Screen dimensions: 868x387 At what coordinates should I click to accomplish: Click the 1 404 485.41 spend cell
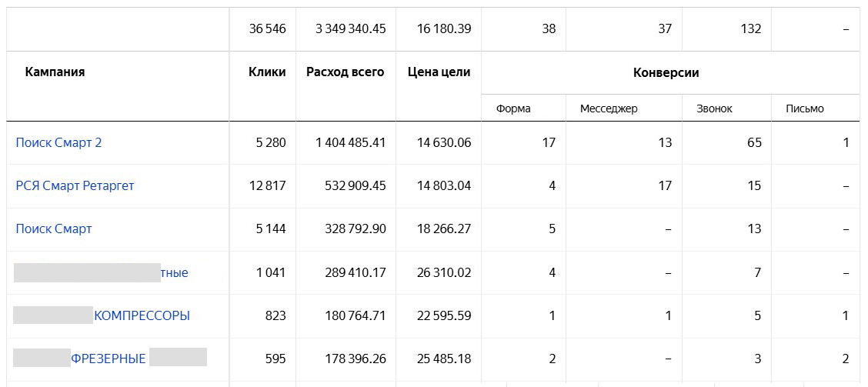pyautogui.click(x=351, y=143)
